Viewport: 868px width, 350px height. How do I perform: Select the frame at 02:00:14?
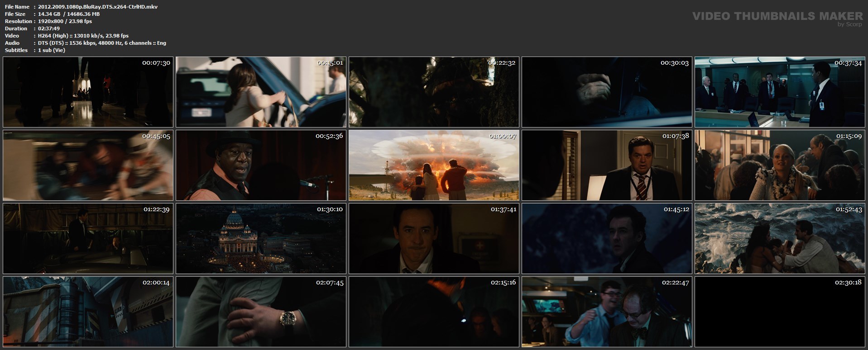[88, 312]
